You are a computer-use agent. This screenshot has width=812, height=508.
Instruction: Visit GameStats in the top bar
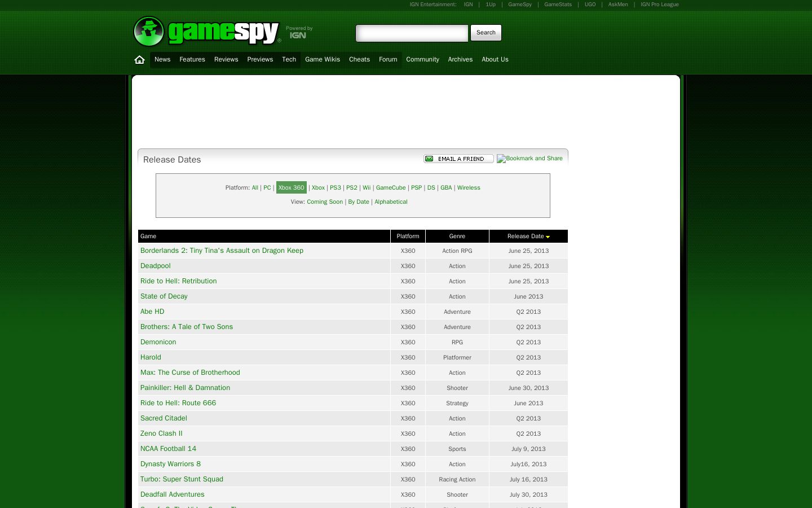point(558,5)
